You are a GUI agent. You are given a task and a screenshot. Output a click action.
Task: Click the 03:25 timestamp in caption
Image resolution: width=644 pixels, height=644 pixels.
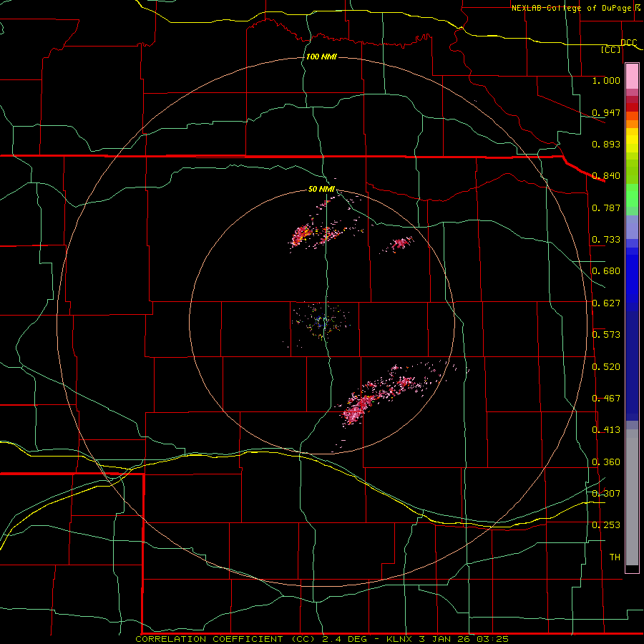click(x=493, y=639)
